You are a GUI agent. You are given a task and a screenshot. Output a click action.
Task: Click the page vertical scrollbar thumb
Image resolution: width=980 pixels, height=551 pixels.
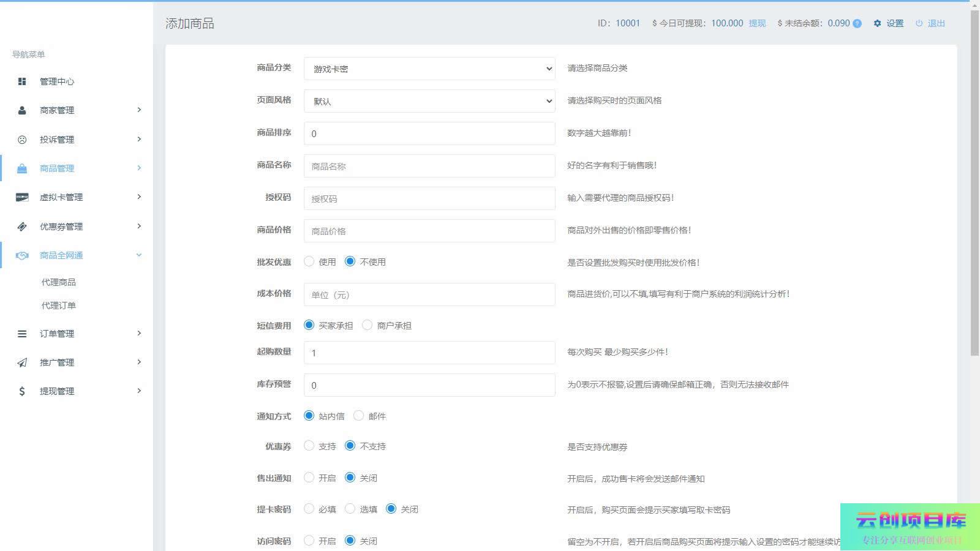click(974, 184)
